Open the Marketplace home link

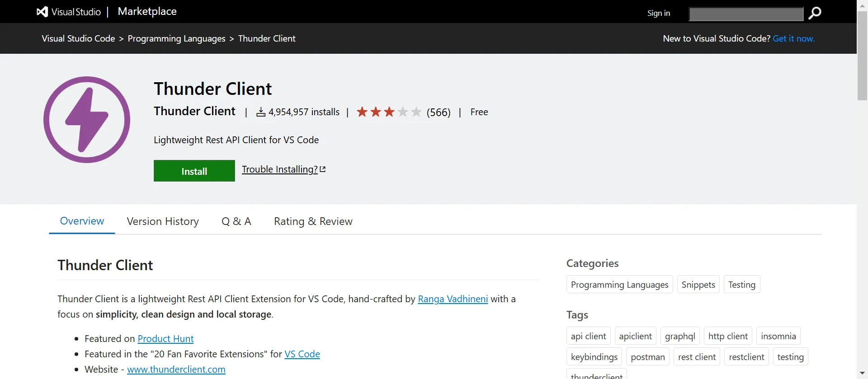pyautogui.click(x=147, y=12)
